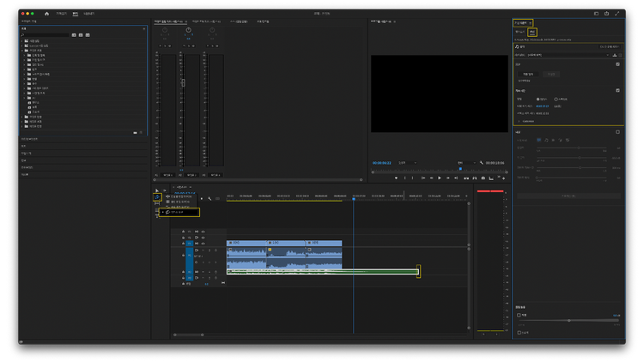Image resolution: width=644 pixels, height=362 pixels.
Task: Switch to the 내보내기 (Export) workspace tab
Action: pos(88,14)
